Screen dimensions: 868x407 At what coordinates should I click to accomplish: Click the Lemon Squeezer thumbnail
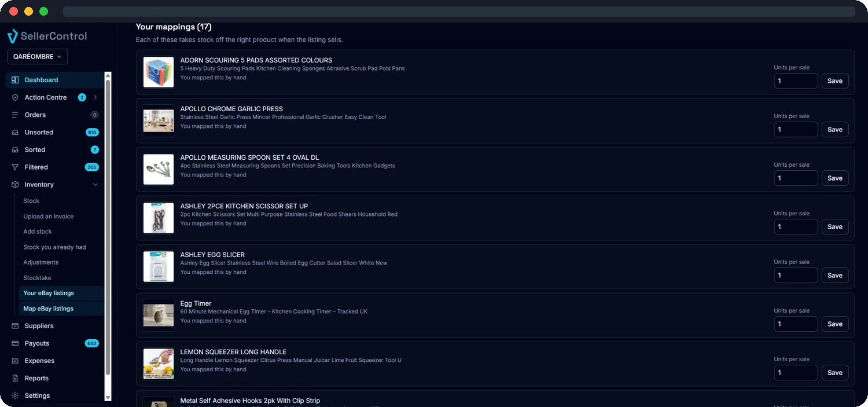pos(159,364)
